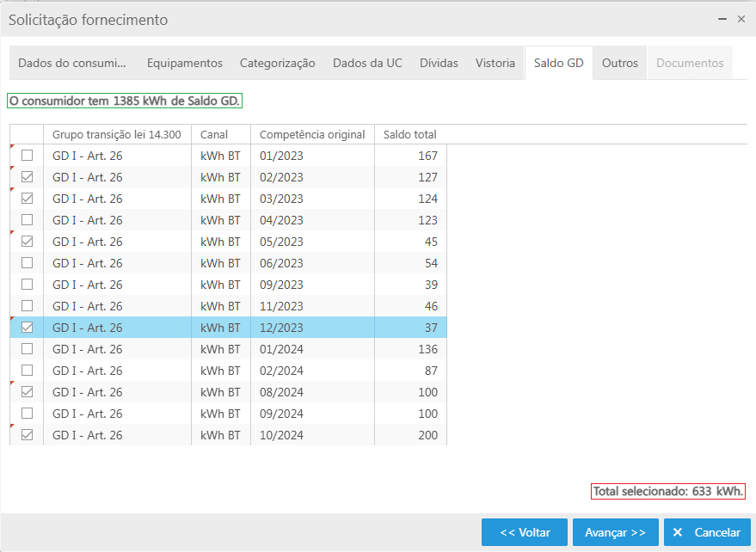Uncheck the 10/2024 row checkbox
The height and width of the screenshot is (552, 756).
click(x=28, y=435)
